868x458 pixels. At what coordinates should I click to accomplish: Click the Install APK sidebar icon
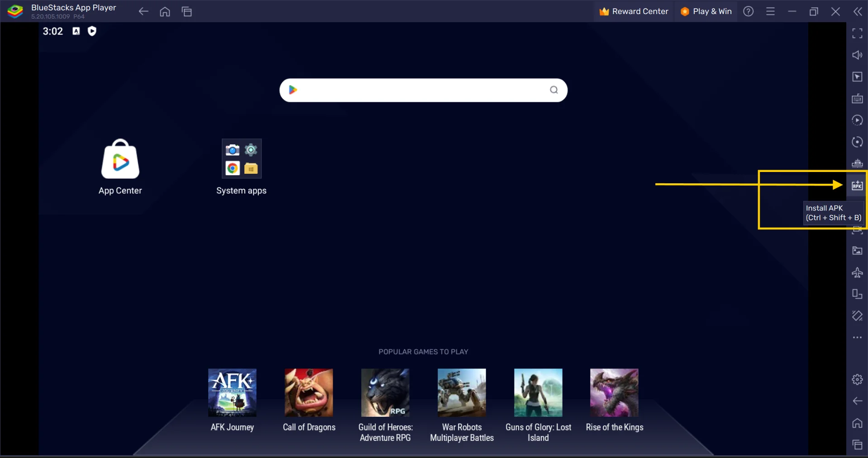(857, 185)
